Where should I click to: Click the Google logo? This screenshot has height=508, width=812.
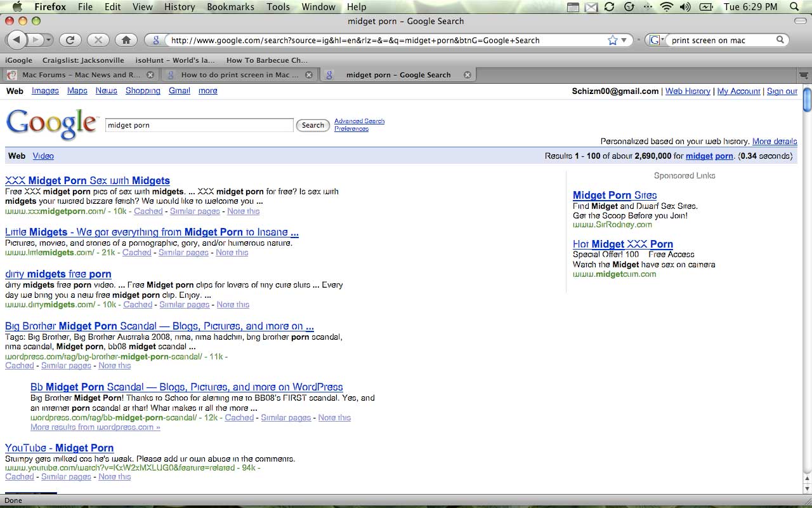click(x=52, y=124)
